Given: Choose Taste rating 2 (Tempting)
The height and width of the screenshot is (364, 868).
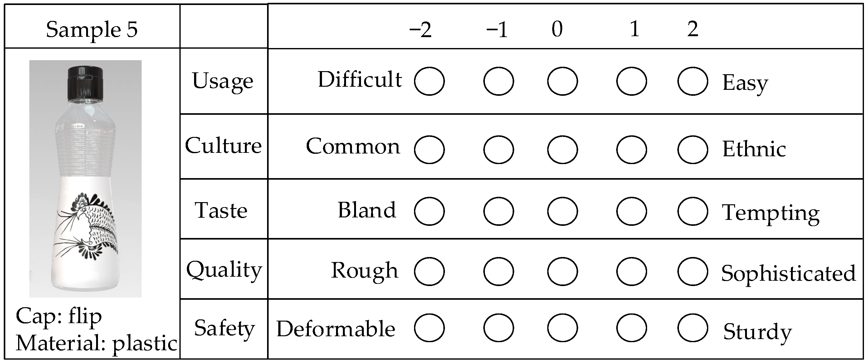Looking at the screenshot, I should pos(692,211).
